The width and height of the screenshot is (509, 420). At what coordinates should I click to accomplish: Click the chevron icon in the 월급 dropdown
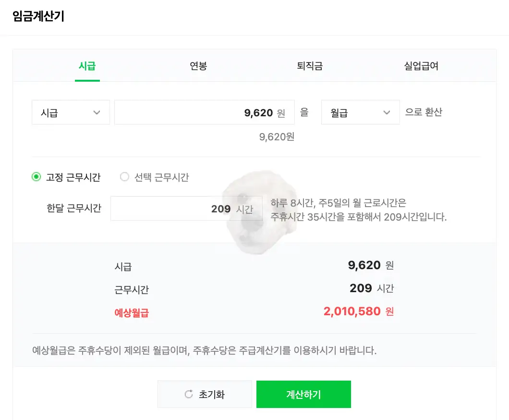387,112
